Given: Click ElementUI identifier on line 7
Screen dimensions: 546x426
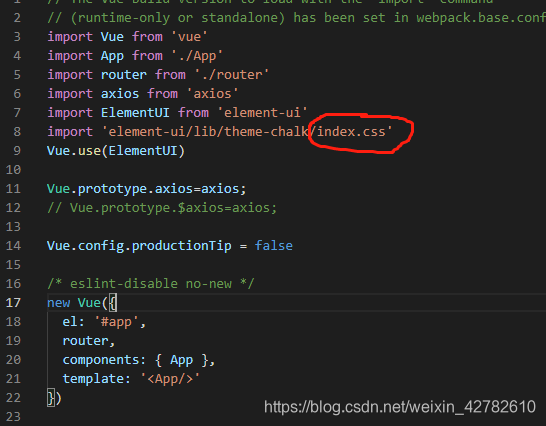Looking at the screenshot, I should [135, 113].
